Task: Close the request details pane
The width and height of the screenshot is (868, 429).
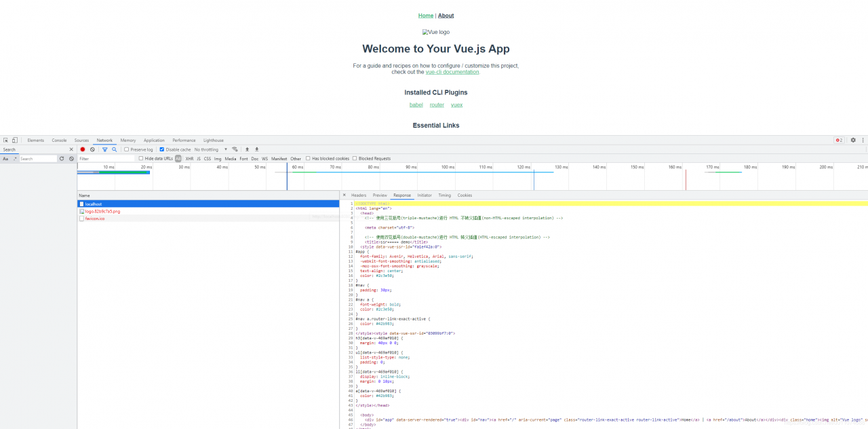Action: coord(344,195)
